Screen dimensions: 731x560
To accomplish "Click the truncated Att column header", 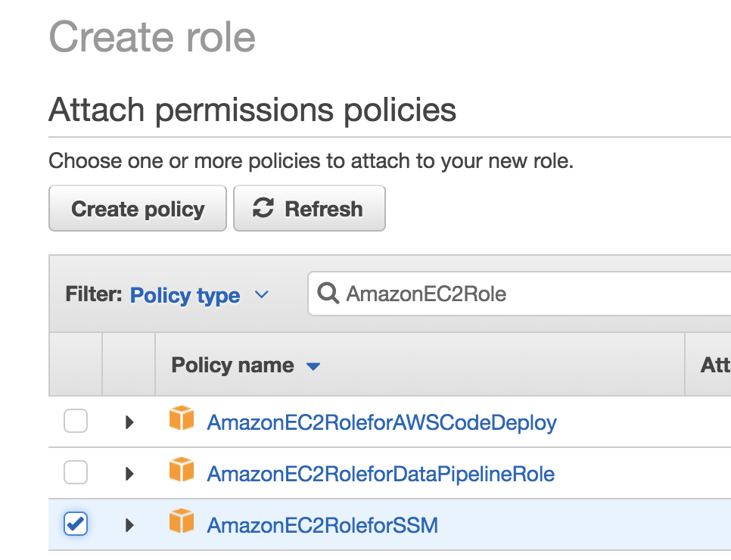I will [714, 366].
